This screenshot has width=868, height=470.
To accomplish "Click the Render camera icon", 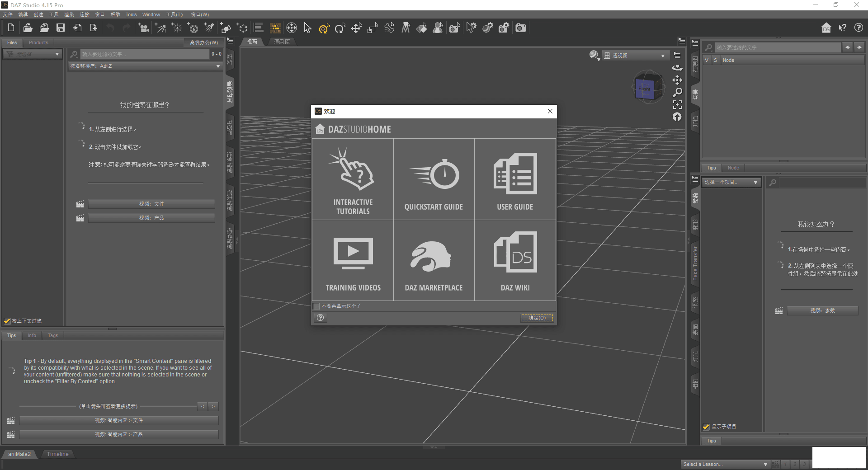I will click(x=521, y=28).
